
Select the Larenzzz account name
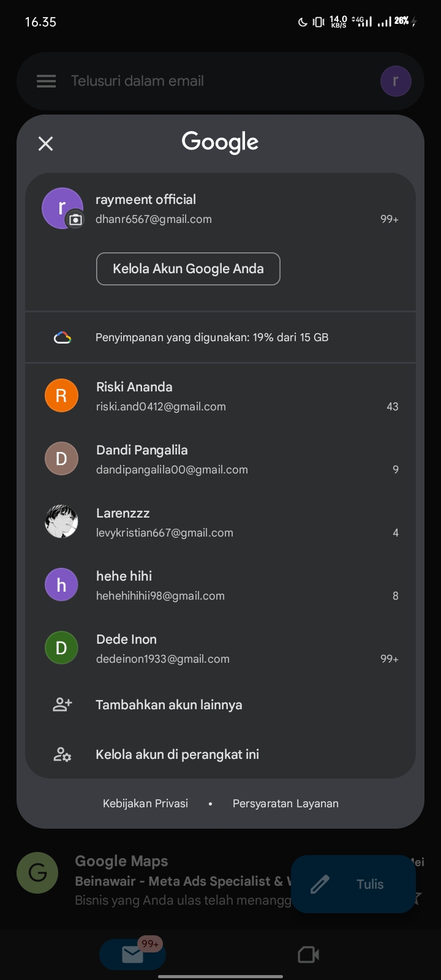[x=123, y=513]
